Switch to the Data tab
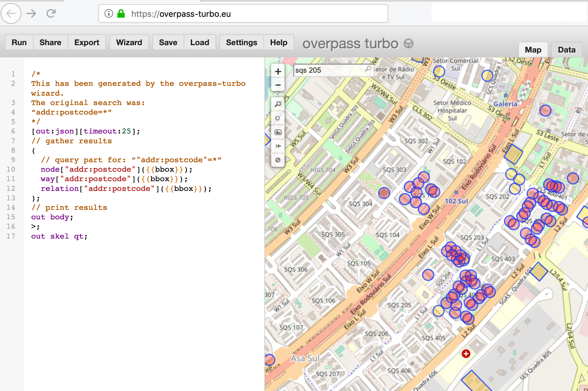This screenshot has width=588, height=391. tap(566, 50)
